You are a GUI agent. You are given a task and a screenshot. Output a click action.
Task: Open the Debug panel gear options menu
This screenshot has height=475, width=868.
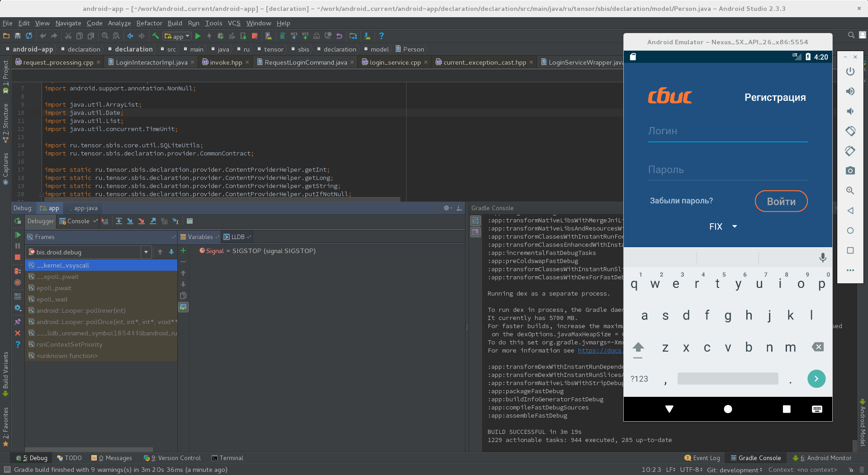click(x=447, y=208)
